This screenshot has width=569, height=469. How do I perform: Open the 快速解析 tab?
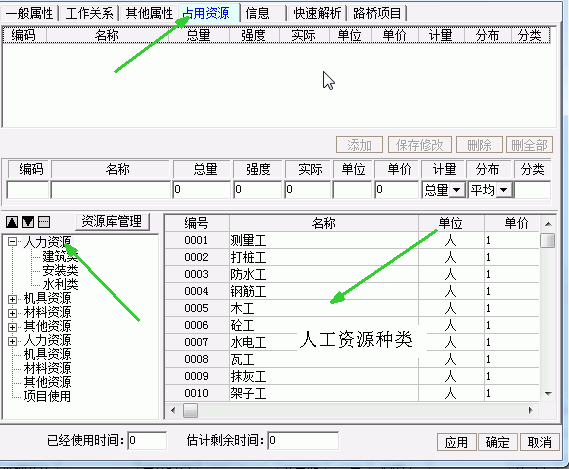317,13
